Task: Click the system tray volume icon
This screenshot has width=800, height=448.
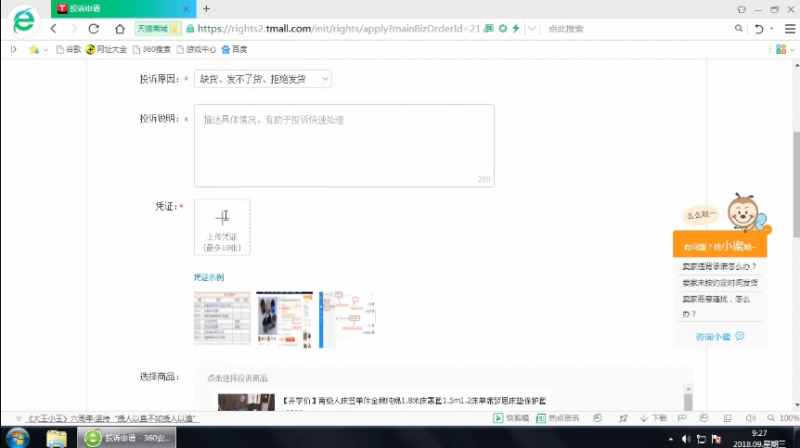Action: tap(686, 439)
